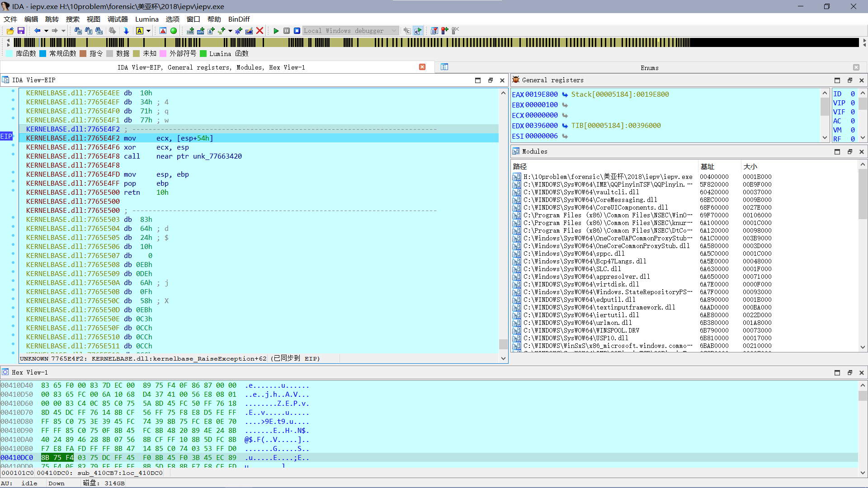The width and height of the screenshot is (868, 488).
Task: Pause the debugged process
Action: pos(287,31)
